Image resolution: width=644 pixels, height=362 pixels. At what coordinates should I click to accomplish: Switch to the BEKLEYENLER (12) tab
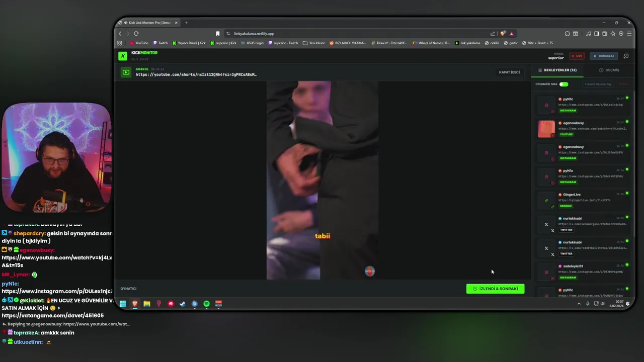pyautogui.click(x=557, y=70)
